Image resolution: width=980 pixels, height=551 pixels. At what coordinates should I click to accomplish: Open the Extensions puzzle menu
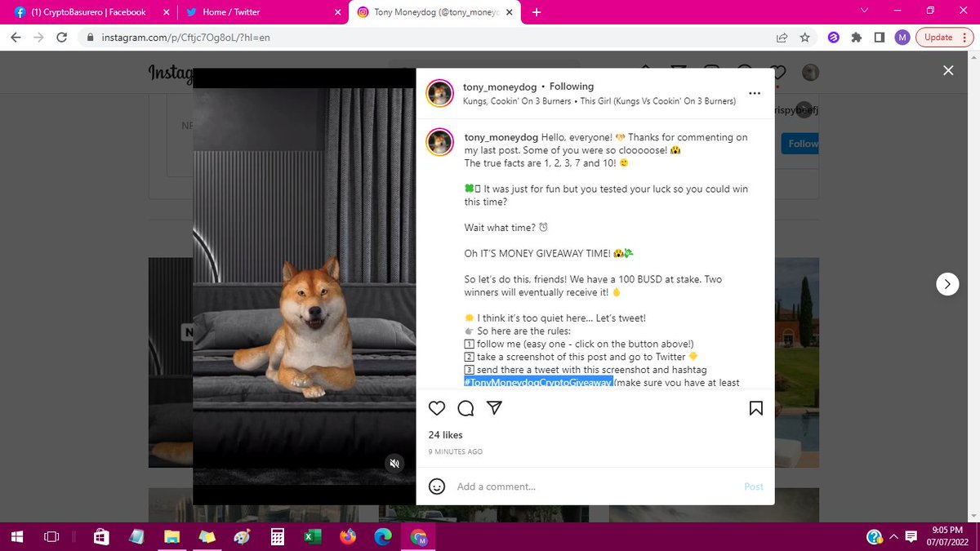[x=857, y=38]
